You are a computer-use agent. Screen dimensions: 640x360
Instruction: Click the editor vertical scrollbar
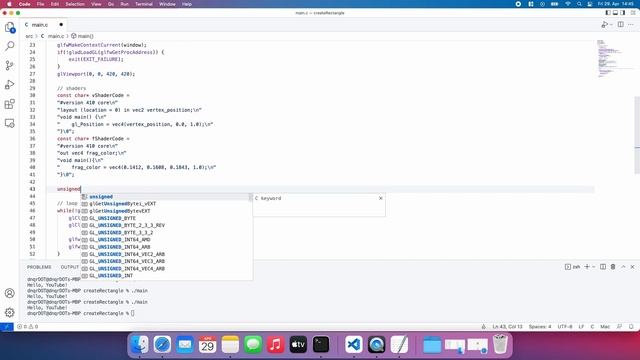[x=637, y=135]
